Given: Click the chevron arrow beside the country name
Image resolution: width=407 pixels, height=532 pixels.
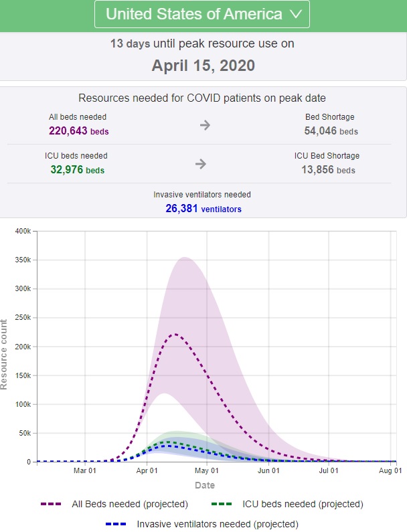Looking at the screenshot, I should (x=296, y=14).
